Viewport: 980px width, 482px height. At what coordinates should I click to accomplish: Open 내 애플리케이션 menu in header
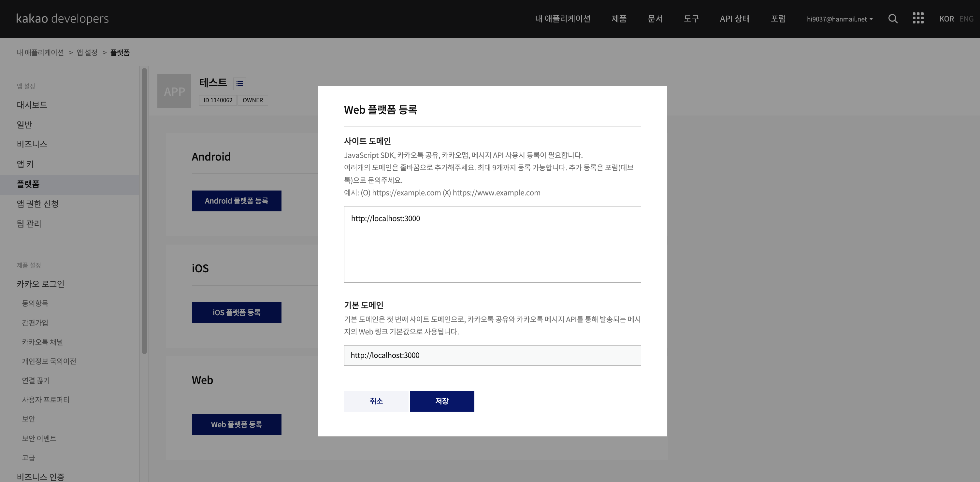coord(562,19)
